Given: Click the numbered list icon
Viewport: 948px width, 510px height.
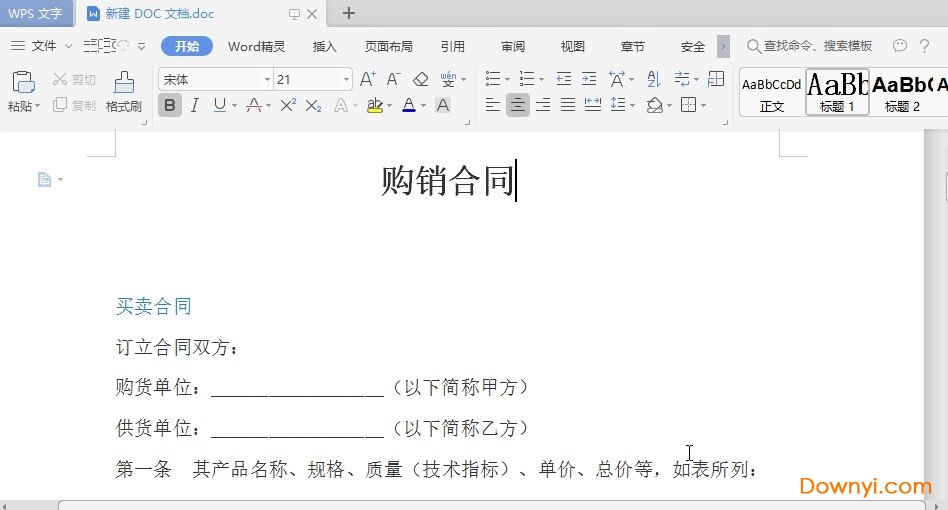Looking at the screenshot, I should [527, 79].
